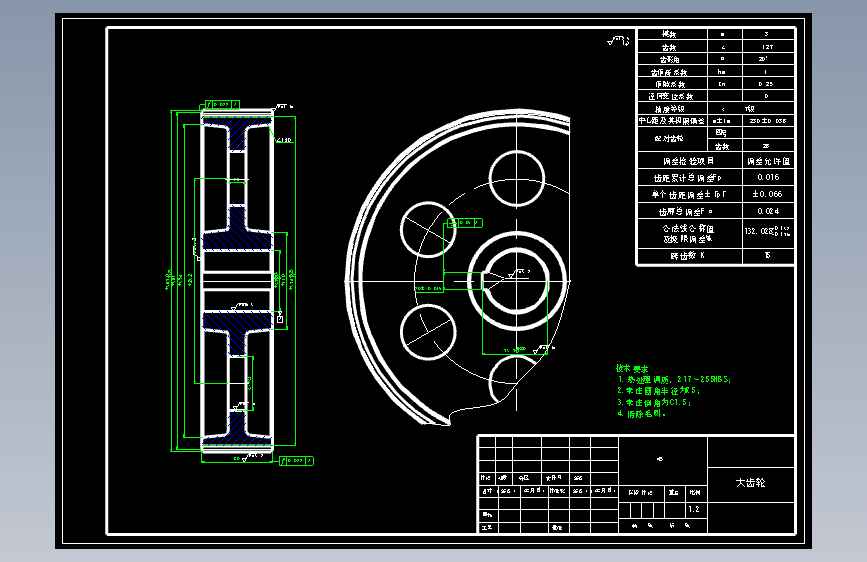Image resolution: width=867 pixels, height=562 pixels.
Task: Select the green tolerance frame at section view top
Action: coord(222,105)
